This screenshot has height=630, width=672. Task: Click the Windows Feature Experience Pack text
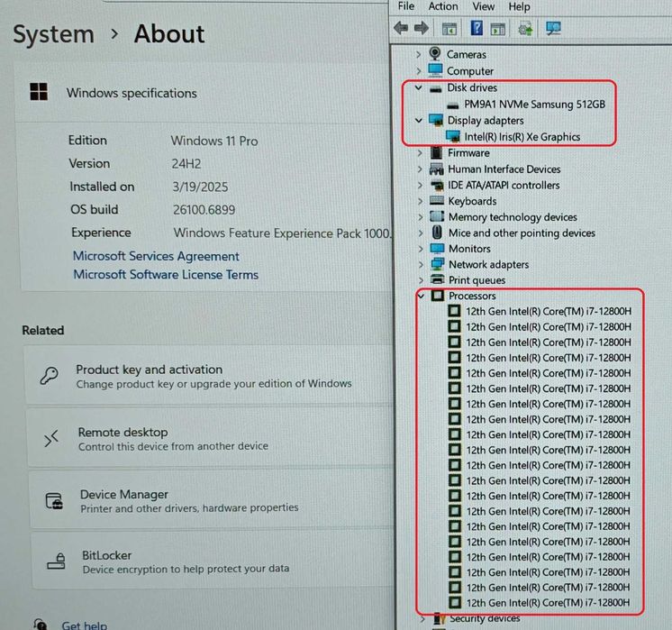(x=283, y=233)
